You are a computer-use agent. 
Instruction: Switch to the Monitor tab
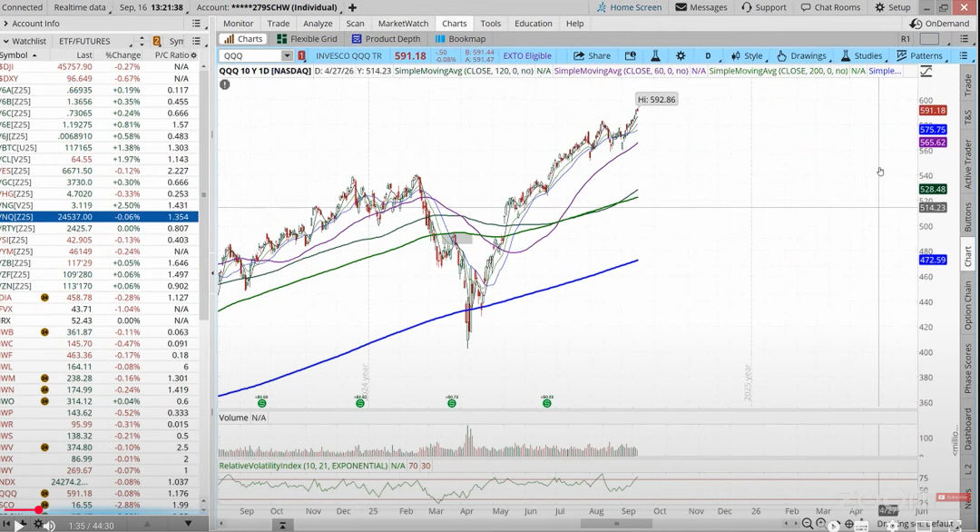coord(238,24)
